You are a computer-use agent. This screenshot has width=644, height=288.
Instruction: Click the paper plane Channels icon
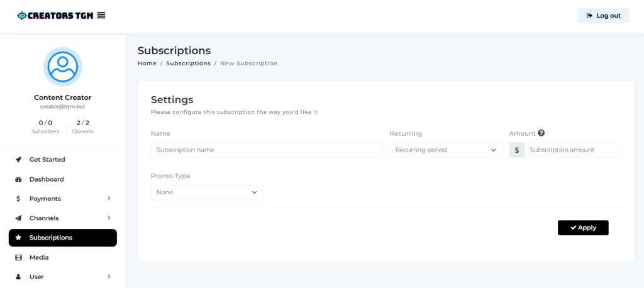[18, 218]
